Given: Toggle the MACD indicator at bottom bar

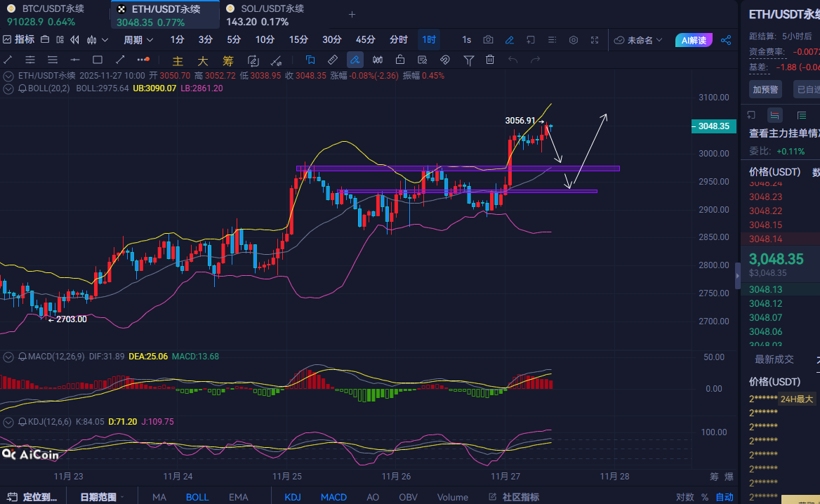Looking at the screenshot, I should (333, 497).
